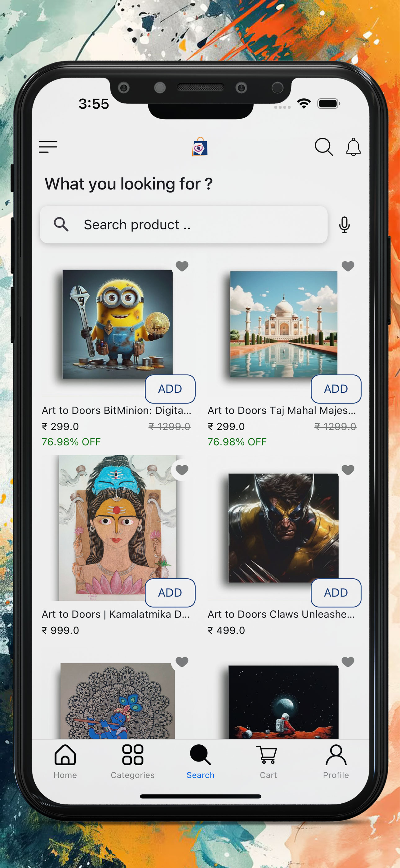Open notifications bell icon
400x868 pixels.
(x=353, y=147)
